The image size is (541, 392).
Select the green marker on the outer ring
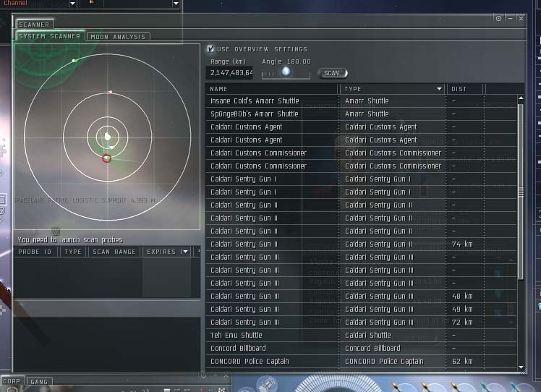[74, 61]
